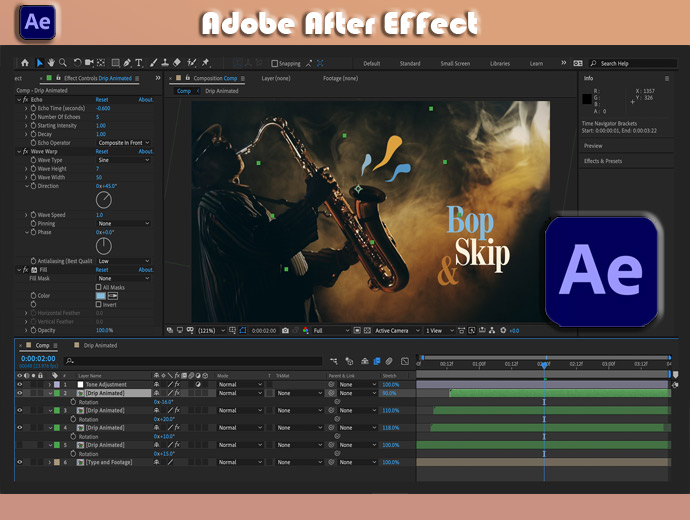Select the Type text tool
The height and width of the screenshot is (520, 690).
139,63
